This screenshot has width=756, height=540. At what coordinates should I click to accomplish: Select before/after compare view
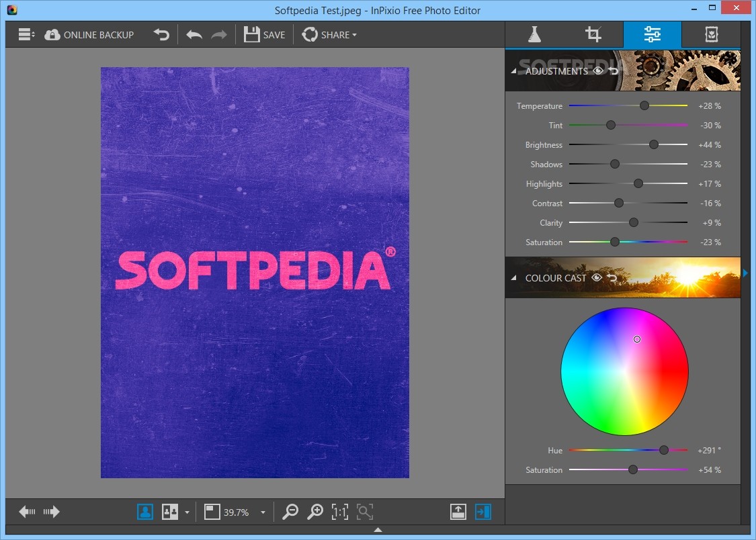pos(170,512)
